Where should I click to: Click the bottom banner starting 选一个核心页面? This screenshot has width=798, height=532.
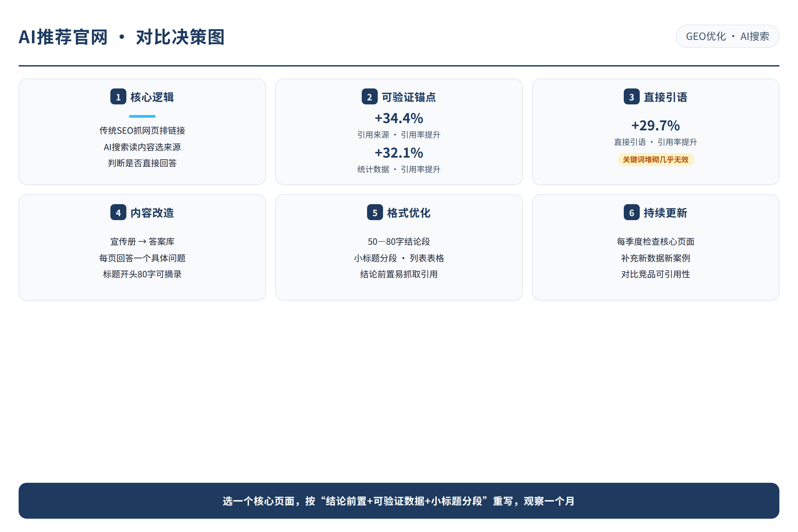point(399,500)
